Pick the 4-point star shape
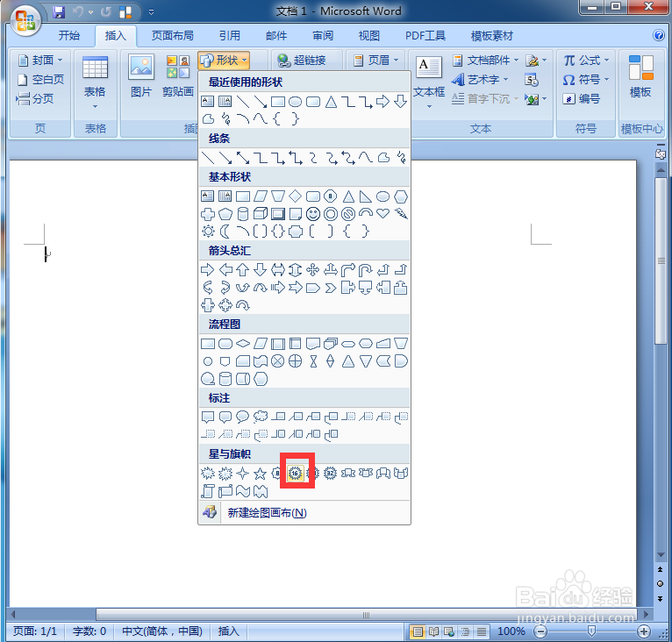Screen dimensions: 672x642 coord(243,473)
